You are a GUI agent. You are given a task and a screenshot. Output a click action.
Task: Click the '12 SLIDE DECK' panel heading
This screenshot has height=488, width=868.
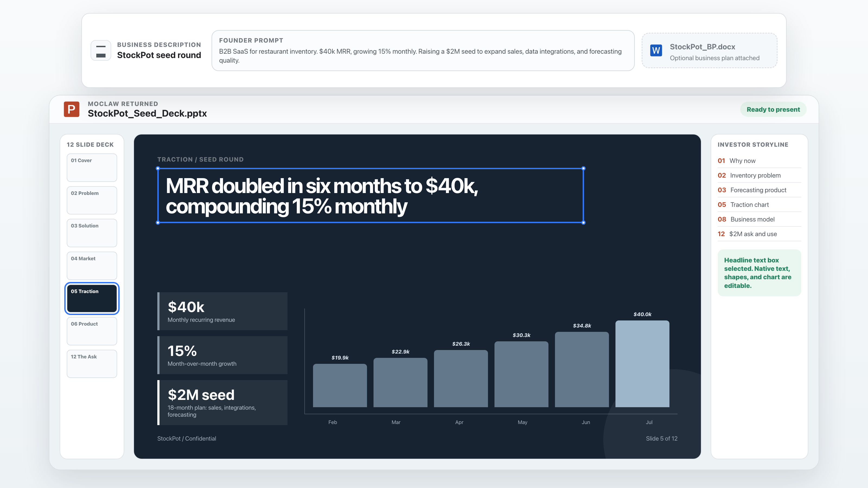click(90, 145)
